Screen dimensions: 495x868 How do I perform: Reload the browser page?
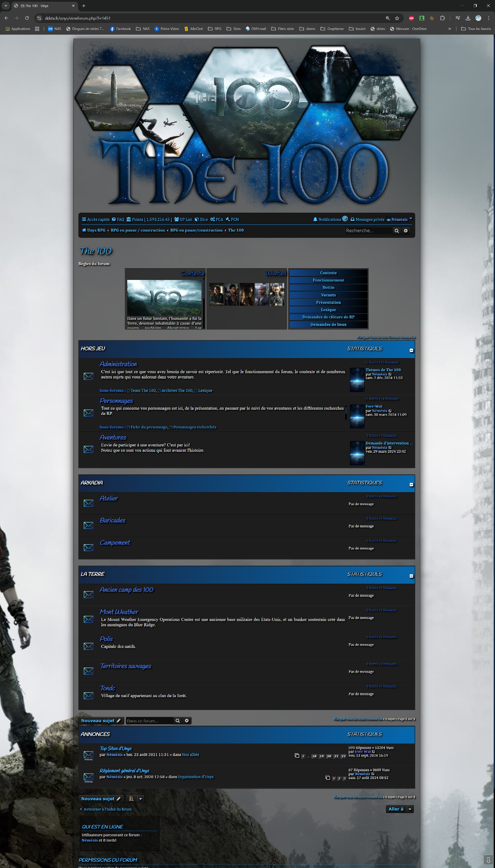point(27,18)
